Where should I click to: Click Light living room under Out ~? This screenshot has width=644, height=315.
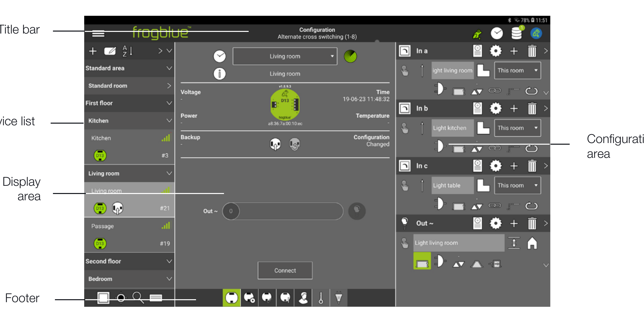click(x=459, y=243)
